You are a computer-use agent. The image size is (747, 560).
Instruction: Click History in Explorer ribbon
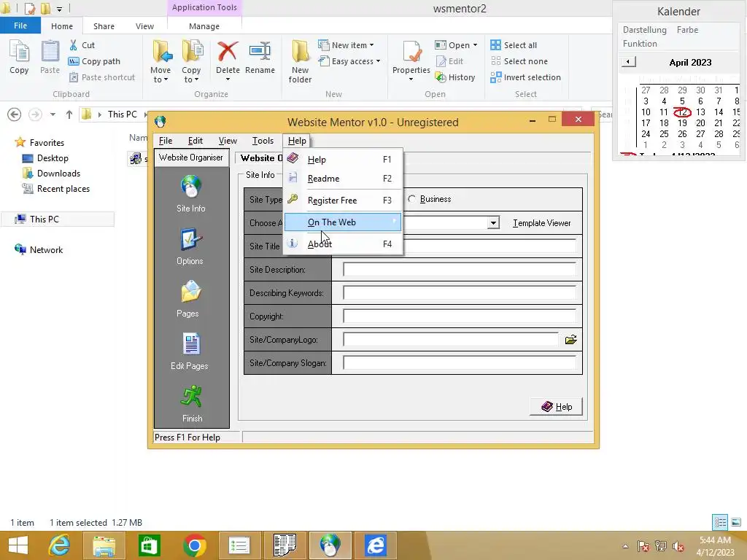pos(455,77)
